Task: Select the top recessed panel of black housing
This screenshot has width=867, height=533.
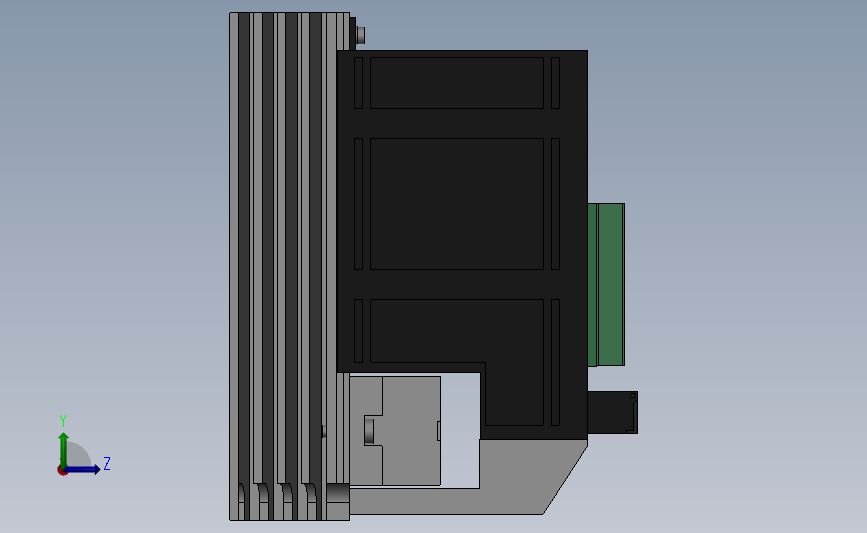Action: (457, 83)
